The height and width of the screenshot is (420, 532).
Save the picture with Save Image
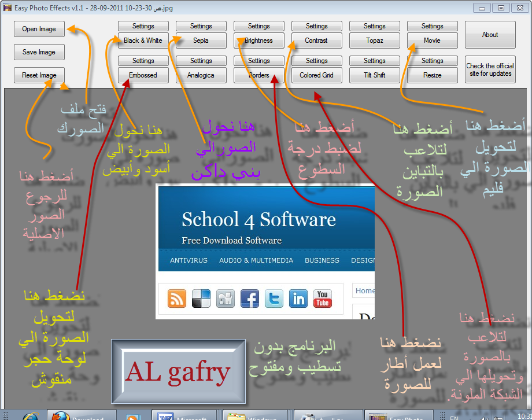[39, 52]
